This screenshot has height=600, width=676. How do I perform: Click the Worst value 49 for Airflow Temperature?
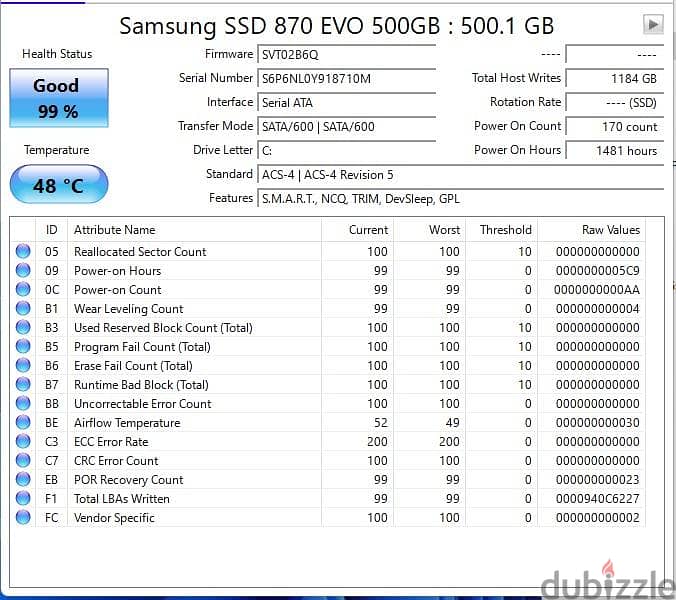pyautogui.click(x=453, y=422)
